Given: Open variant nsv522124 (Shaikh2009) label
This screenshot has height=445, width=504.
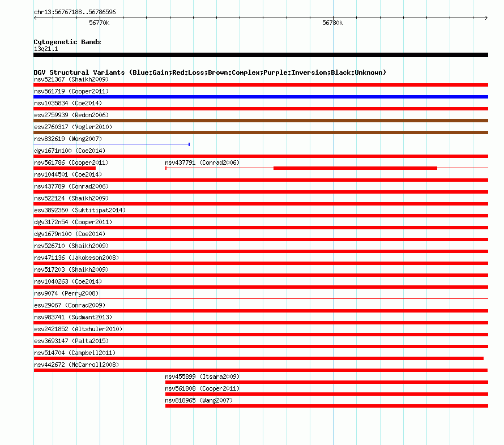Looking at the screenshot, I should tap(71, 198).
